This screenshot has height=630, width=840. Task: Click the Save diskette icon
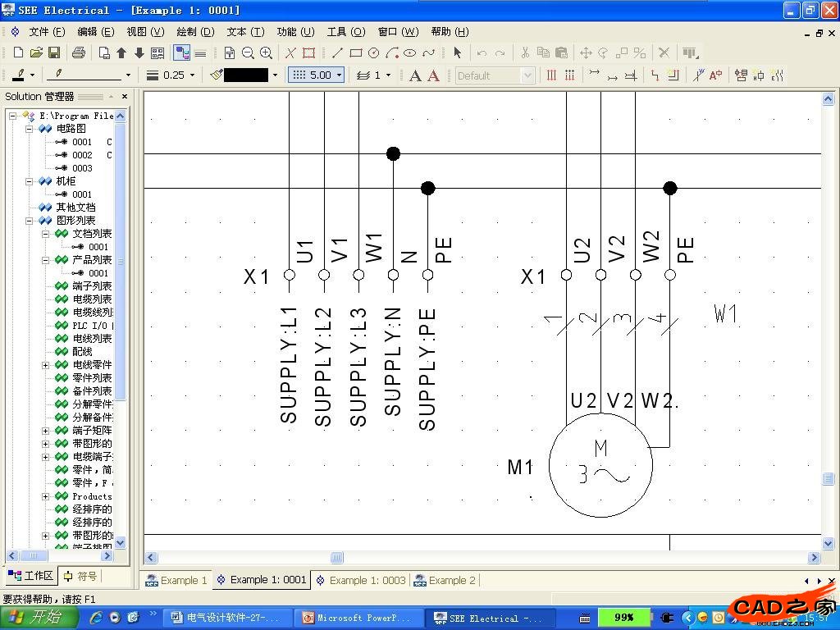click(54, 52)
